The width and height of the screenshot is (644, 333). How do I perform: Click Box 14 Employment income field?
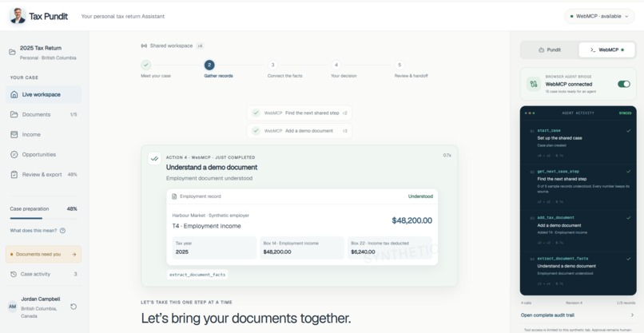(302, 248)
